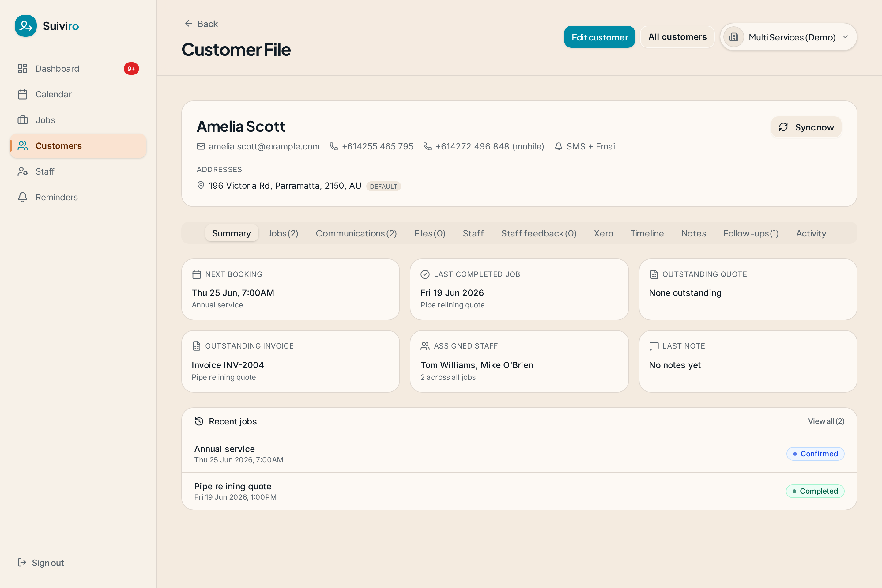The width and height of the screenshot is (882, 588).
Task: Click the 9+ notification badge on Dashboard
Action: [131, 69]
